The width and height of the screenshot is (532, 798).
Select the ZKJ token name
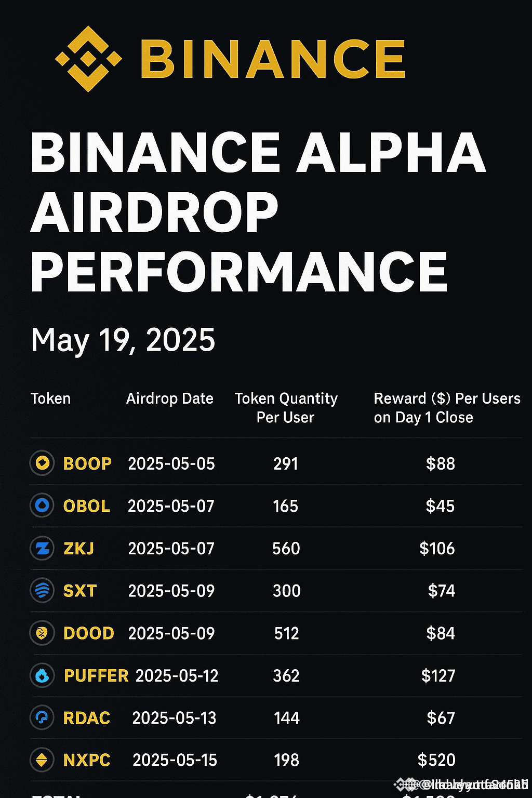tap(78, 548)
